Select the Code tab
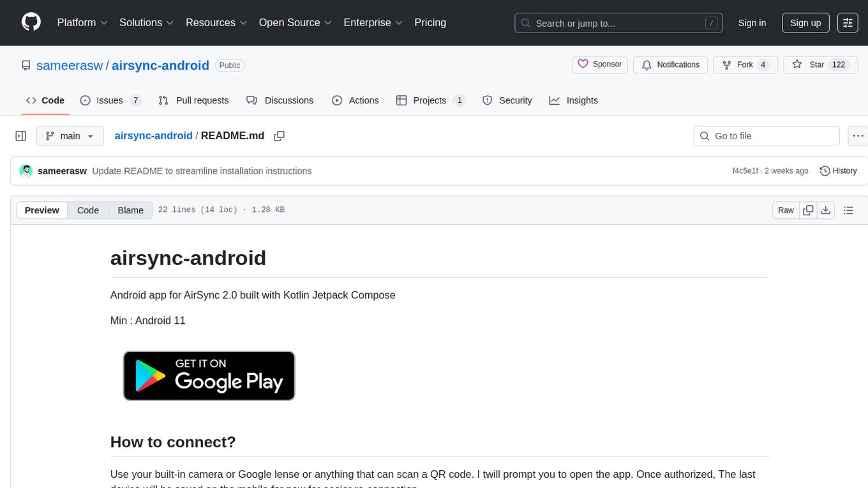 (45, 100)
